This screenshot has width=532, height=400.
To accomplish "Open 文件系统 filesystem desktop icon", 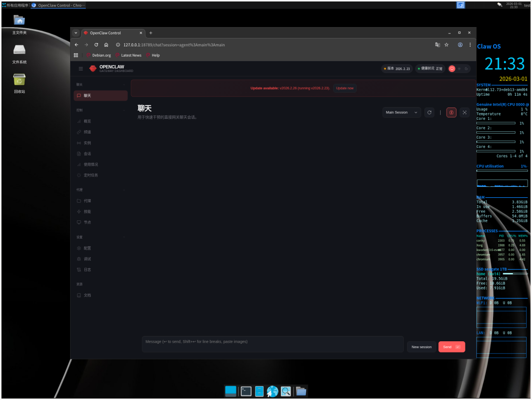I will (x=19, y=54).
